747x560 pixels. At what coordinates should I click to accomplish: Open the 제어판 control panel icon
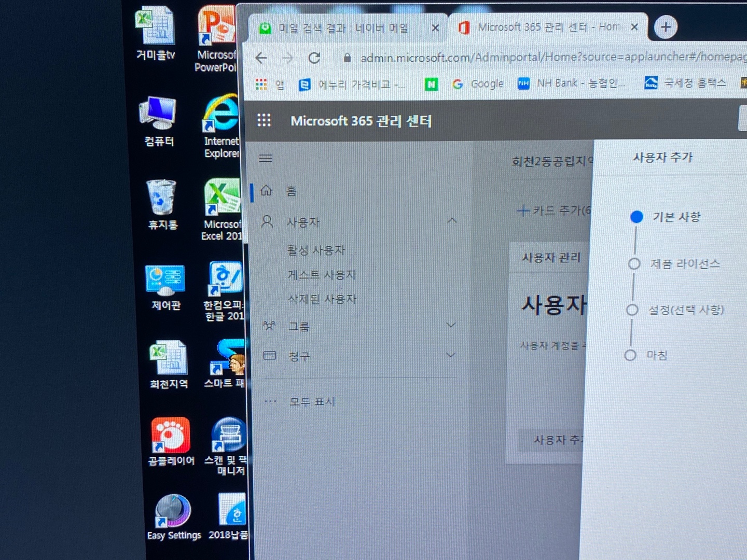166,287
